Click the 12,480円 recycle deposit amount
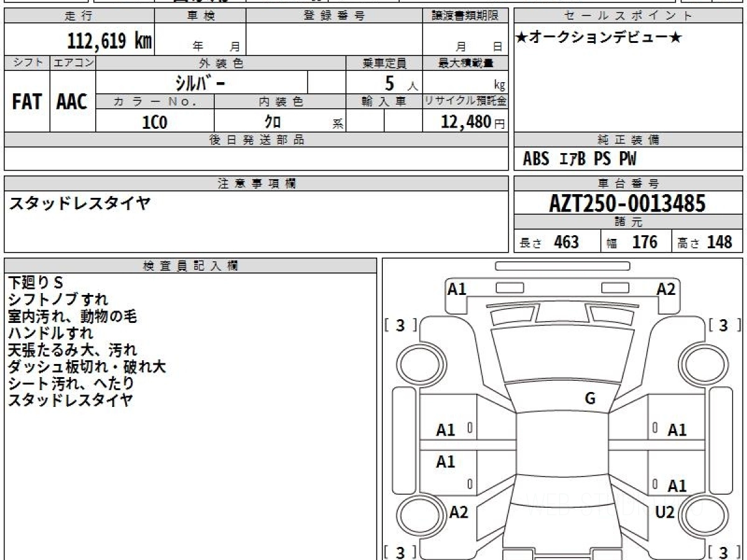The height and width of the screenshot is (560, 747). 473,122
